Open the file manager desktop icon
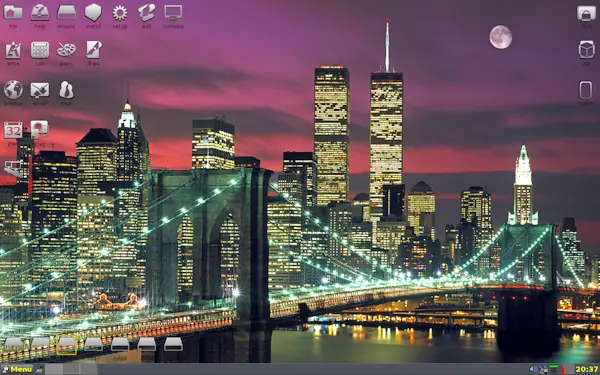The height and width of the screenshot is (375, 600). tap(13, 13)
